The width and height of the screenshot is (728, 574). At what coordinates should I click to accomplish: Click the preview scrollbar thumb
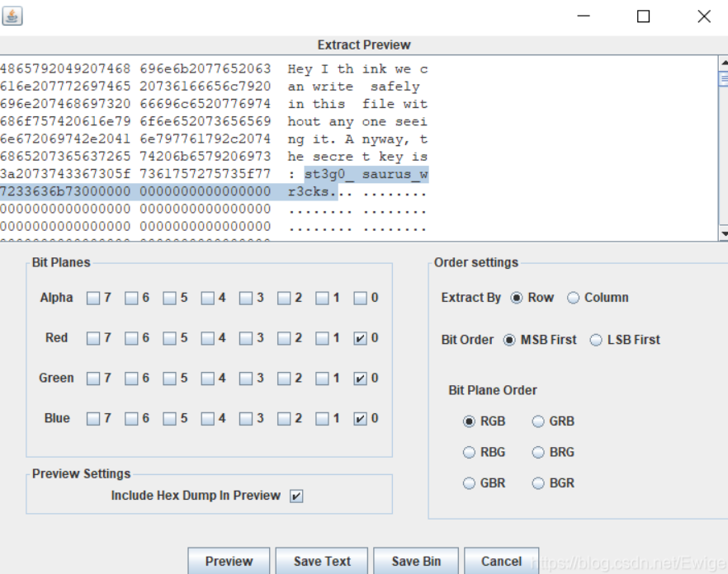(723, 79)
